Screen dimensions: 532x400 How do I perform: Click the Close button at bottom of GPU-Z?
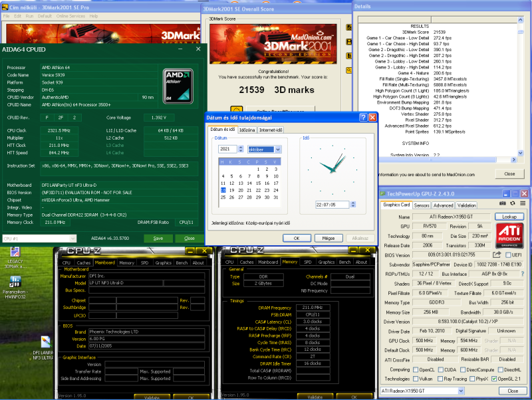[513, 391]
